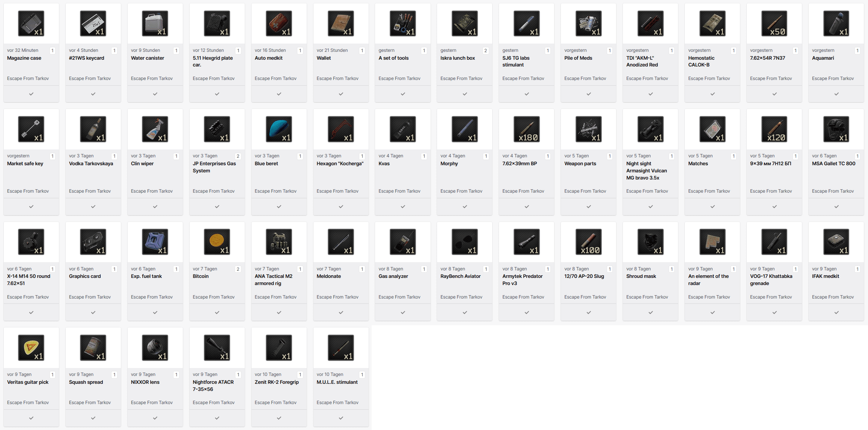Acknowledge Armytek Predator Pro v3 checkmark
This screenshot has height=430, width=868.
pos(527,312)
